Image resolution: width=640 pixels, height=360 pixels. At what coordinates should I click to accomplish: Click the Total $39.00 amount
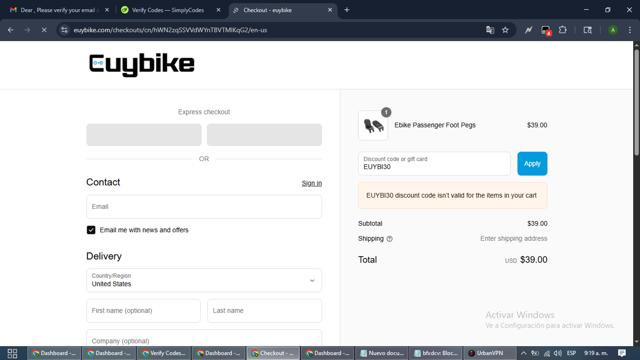[534, 260]
